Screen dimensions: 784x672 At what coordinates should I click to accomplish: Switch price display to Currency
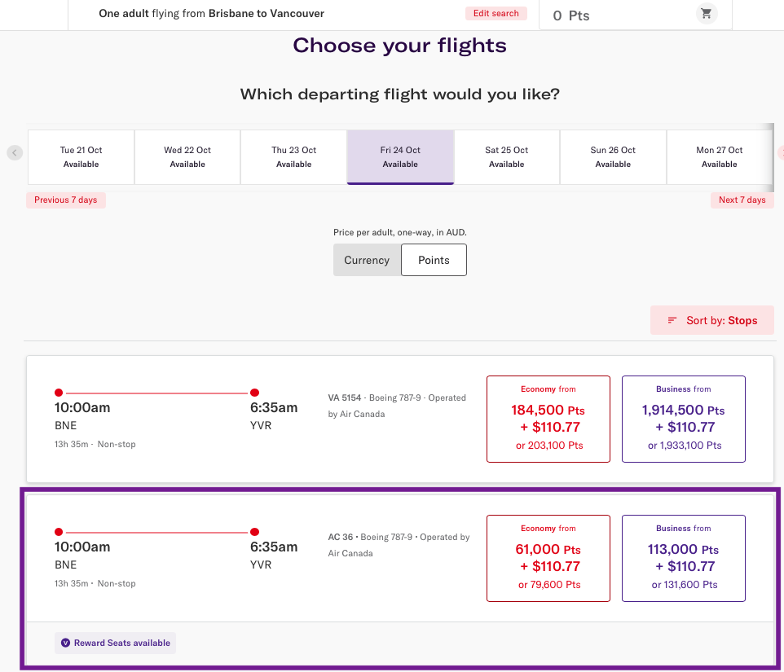tap(367, 260)
